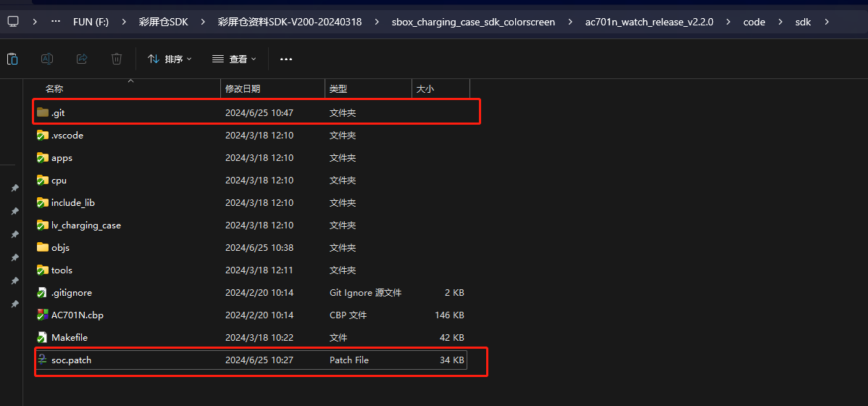Click the .gitignore file icon
The image size is (868, 406).
click(43, 292)
